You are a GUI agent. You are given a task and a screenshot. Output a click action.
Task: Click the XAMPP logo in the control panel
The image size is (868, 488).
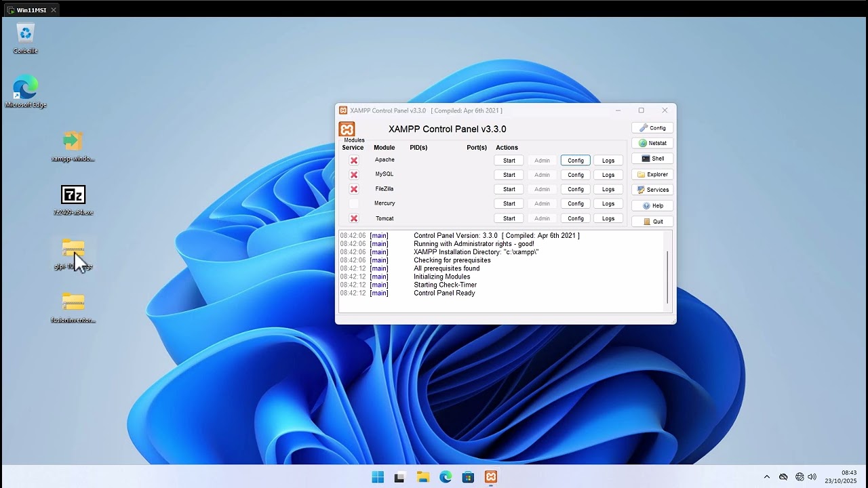(347, 129)
